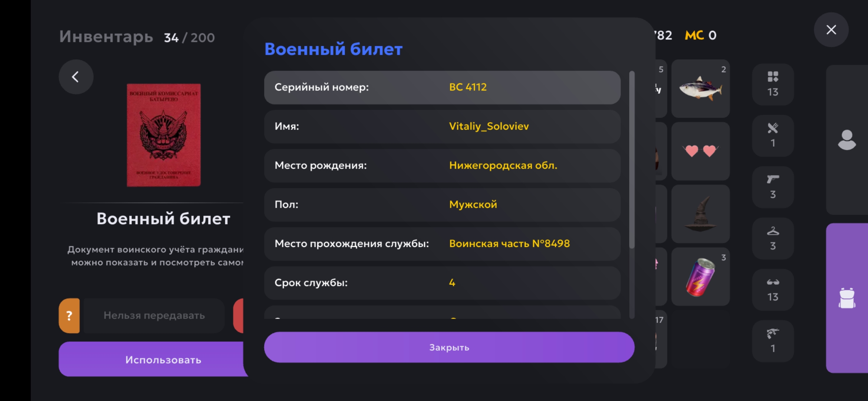The width and height of the screenshot is (868, 401).
Task: Open the assault rifle category
Action: coord(773,341)
